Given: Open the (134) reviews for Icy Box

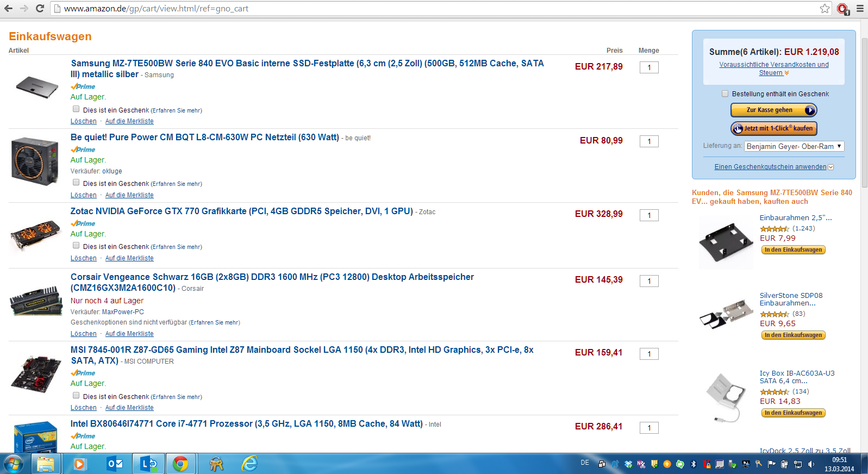Looking at the screenshot, I should click(x=801, y=391).
